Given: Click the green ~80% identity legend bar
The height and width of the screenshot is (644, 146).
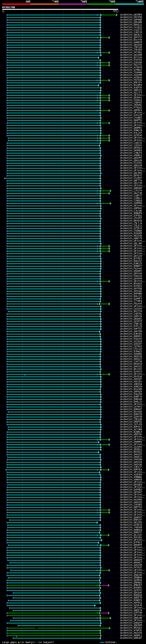Looking at the screenshot, I should pos(101,4).
